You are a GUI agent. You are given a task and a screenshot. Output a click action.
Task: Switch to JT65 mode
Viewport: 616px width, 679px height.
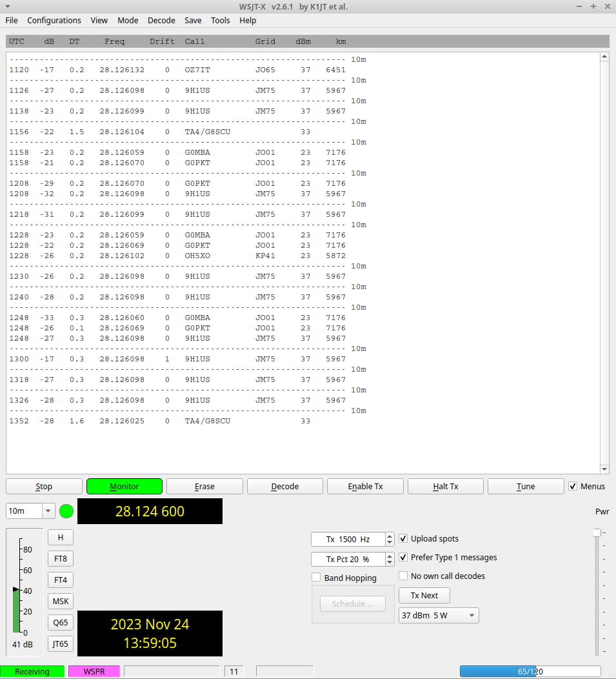pyautogui.click(x=61, y=644)
